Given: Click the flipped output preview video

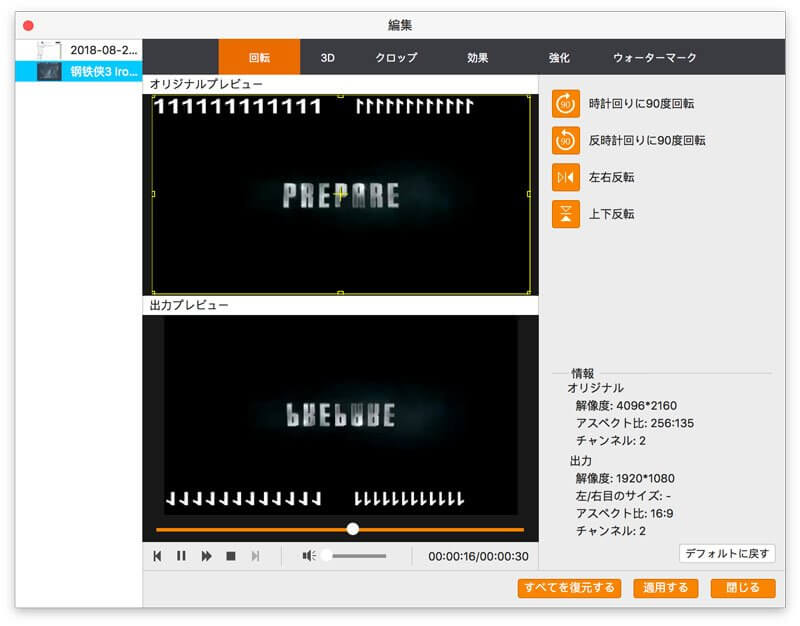Looking at the screenshot, I should pyautogui.click(x=340, y=415).
